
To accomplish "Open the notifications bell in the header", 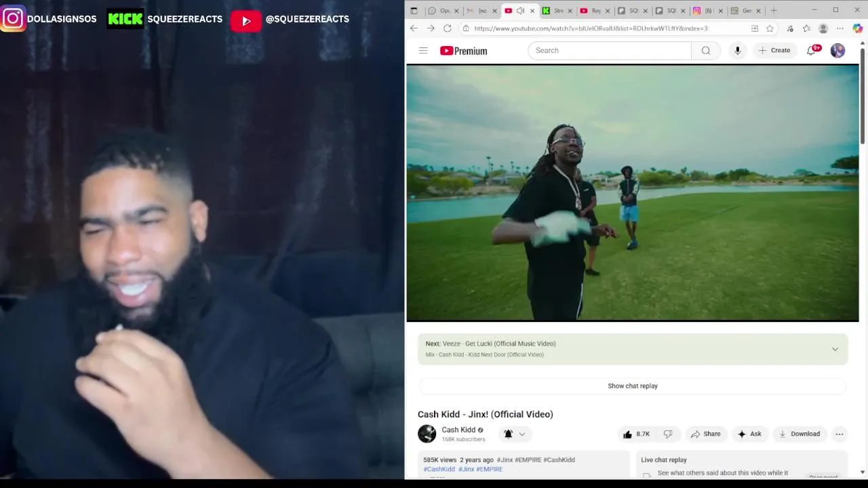I will click(x=811, y=51).
